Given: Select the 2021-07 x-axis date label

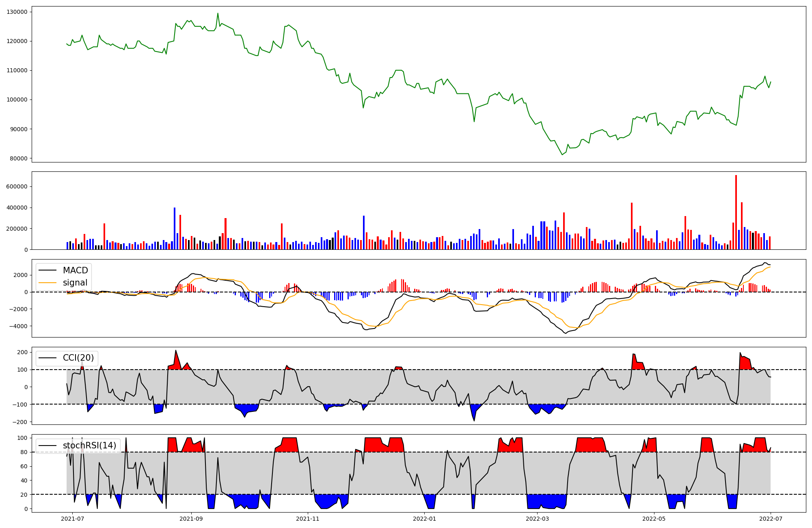Looking at the screenshot, I should click(72, 519).
